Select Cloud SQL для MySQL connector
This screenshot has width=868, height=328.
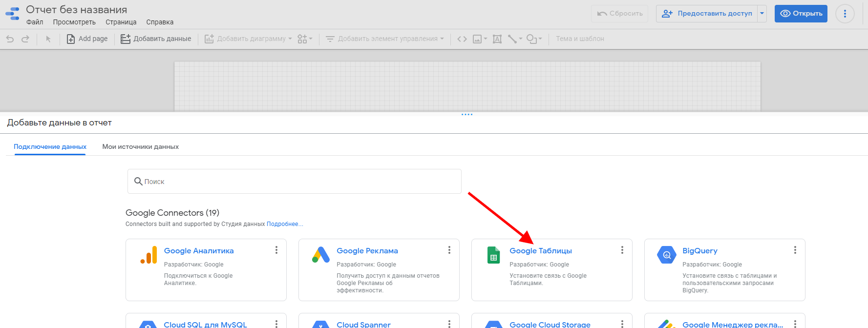point(205,324)
